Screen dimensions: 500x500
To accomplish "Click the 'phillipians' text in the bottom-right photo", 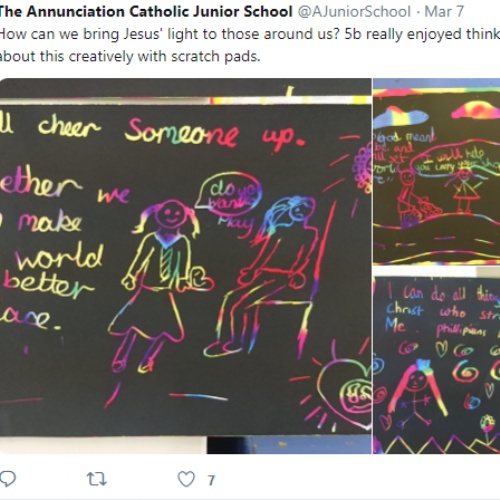I will coord(461,330).
